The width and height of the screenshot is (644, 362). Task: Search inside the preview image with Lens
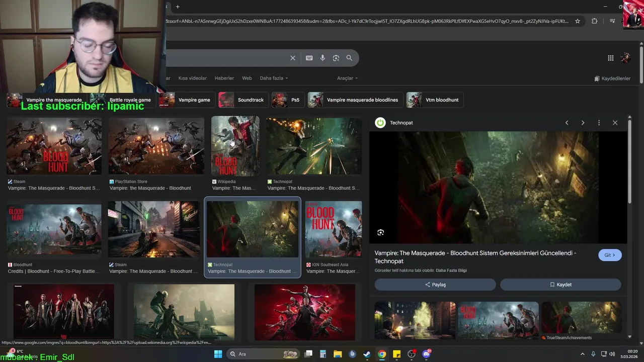[x=381, y=232]
